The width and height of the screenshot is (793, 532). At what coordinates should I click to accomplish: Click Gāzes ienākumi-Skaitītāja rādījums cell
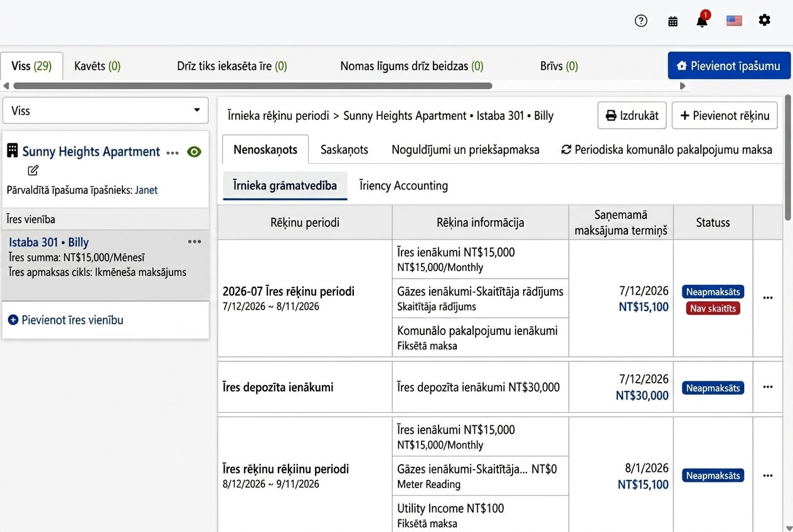point(481,299)
